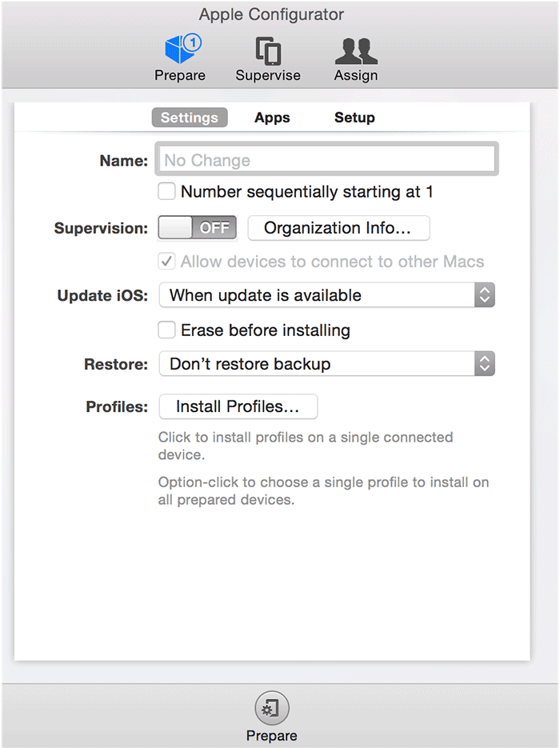Click the Name text field
560x748 pixels.
pyautogui.click(x=326, y=159)
